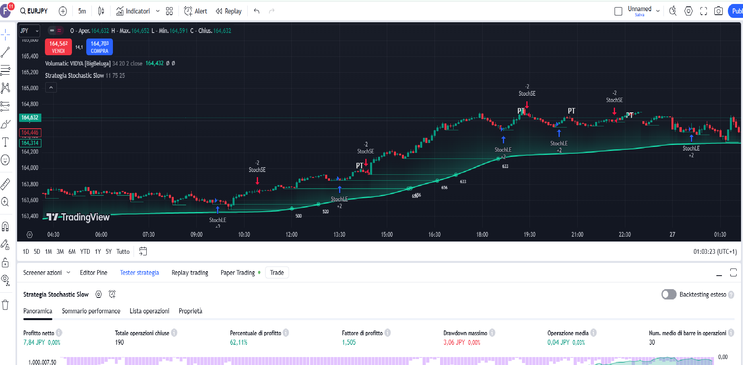Select the 1M date range
743x365 pixels.
click(48, 252)
